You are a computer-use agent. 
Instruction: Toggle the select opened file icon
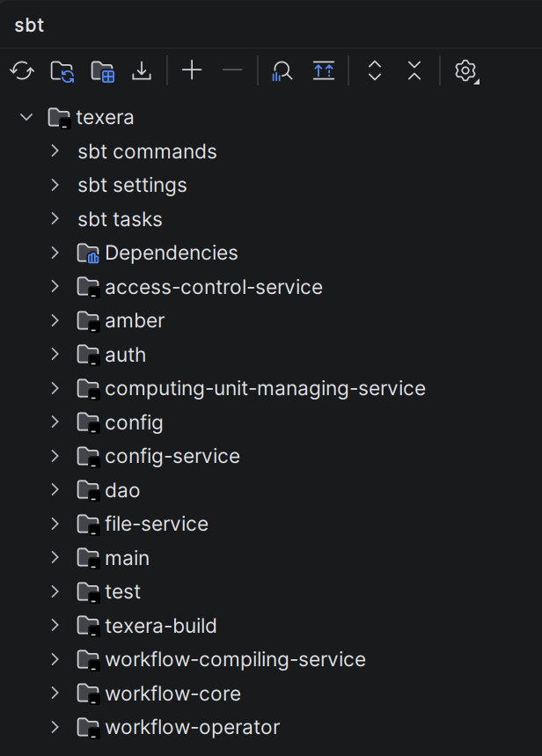[324, 71]
